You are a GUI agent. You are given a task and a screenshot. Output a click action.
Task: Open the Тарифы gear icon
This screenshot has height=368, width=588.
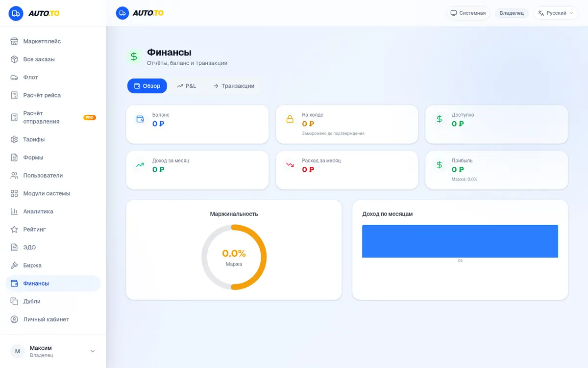(x=14, y=139)
